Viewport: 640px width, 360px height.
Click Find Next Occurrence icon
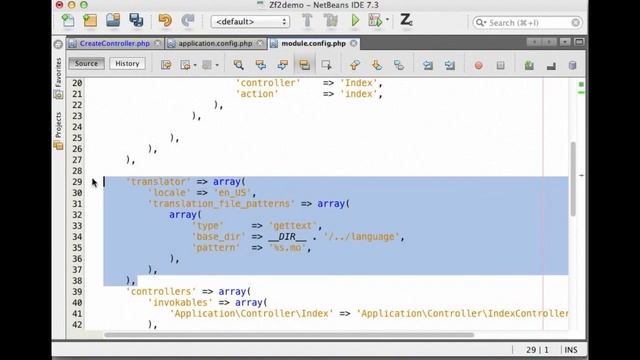[x=282, y=65]
